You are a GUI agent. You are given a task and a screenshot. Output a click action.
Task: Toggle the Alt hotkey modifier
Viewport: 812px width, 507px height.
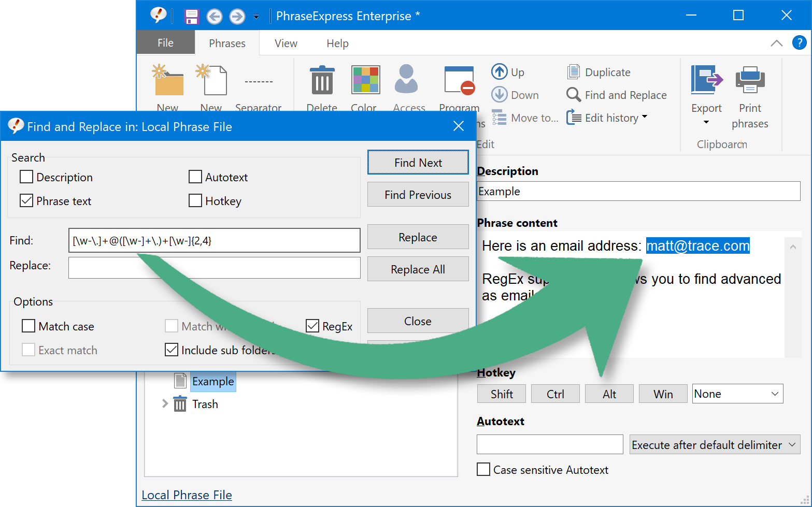[x=609, y=394]
